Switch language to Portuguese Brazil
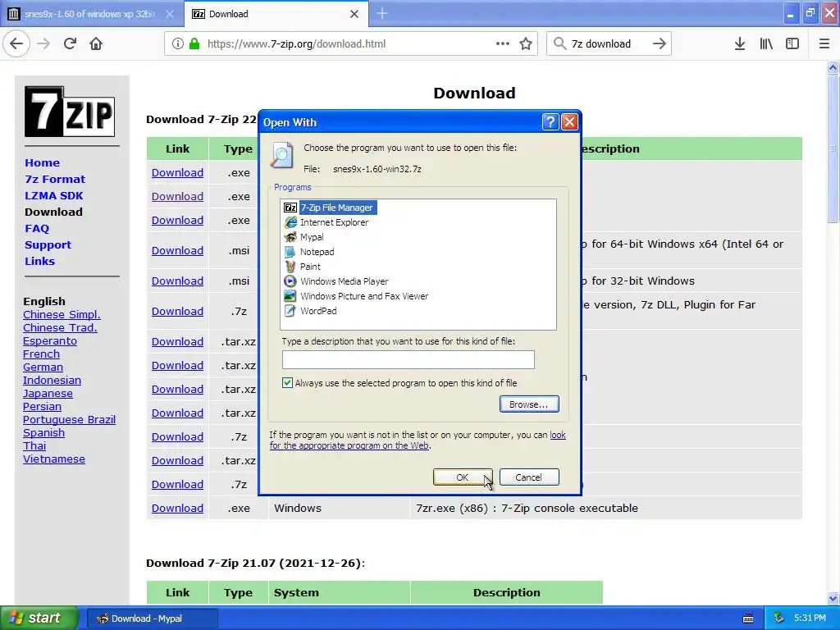Viewport: 840px width, 630px height. tap(69, 419)
